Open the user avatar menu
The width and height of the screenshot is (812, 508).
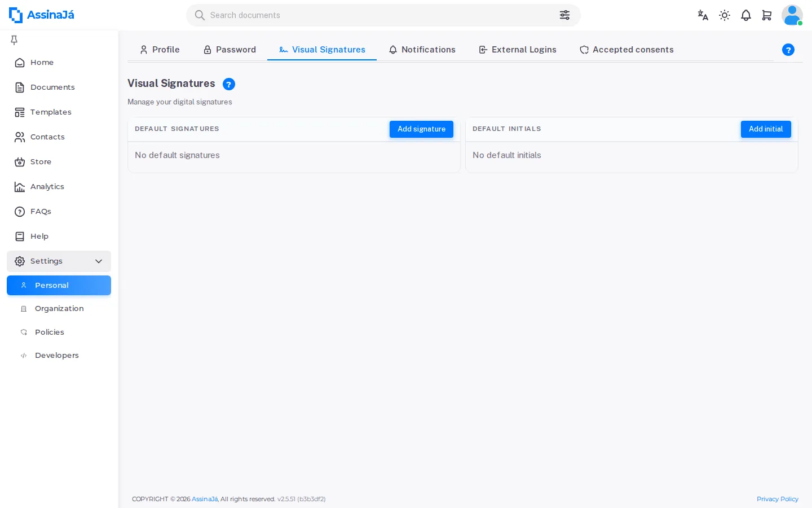pos(792,15)
